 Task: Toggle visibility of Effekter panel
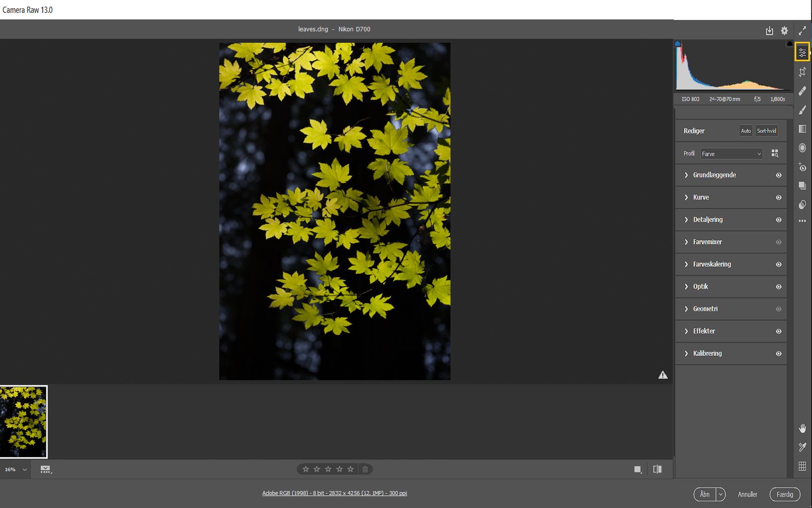(779, 331)
